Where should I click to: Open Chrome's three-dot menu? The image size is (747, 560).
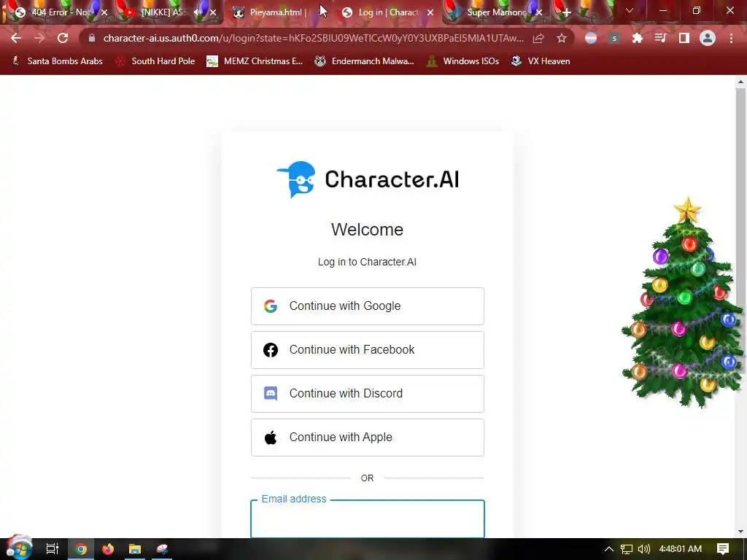pyautogui.click(x=731, y=38)
